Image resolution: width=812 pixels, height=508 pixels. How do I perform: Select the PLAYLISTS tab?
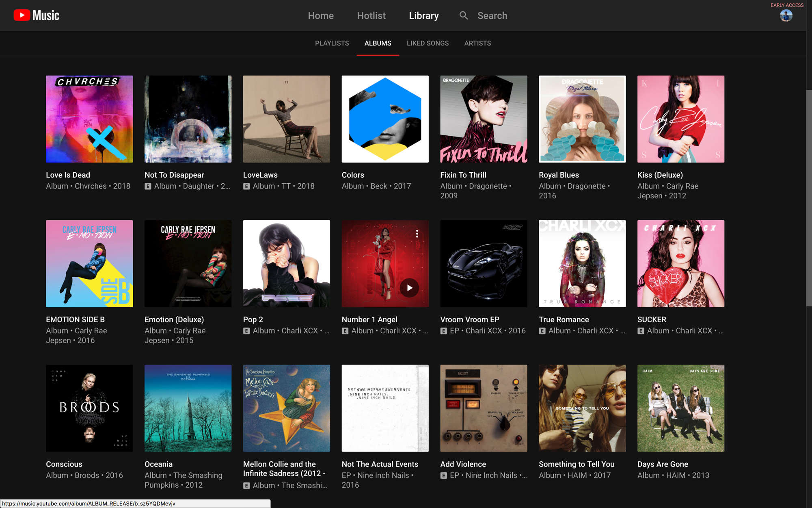(331, 43)
